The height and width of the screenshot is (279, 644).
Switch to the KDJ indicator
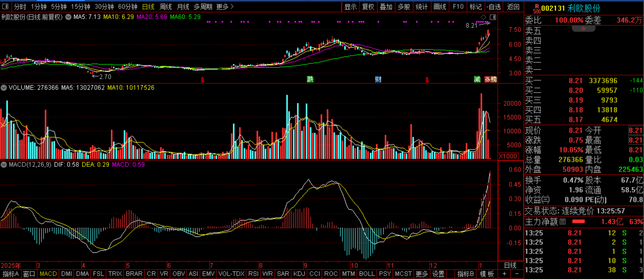pos(299,274)
